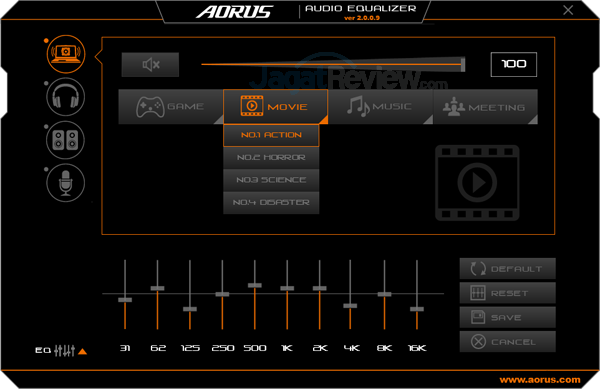Image resolution: width=600 pixels, height=389 pixels.
Task: Switch to the Music preset tab
Action: pos(380,107)
